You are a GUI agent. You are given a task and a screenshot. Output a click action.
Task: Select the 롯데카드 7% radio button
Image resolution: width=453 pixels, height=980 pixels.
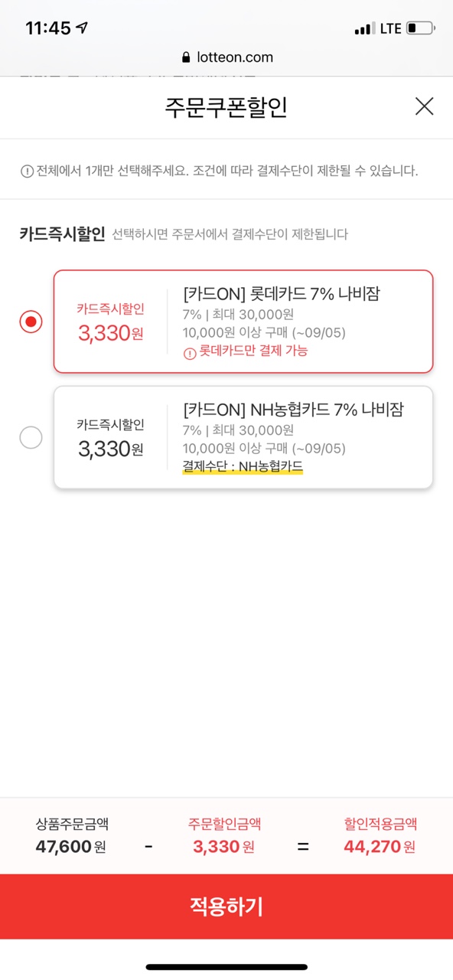(31, 322)
